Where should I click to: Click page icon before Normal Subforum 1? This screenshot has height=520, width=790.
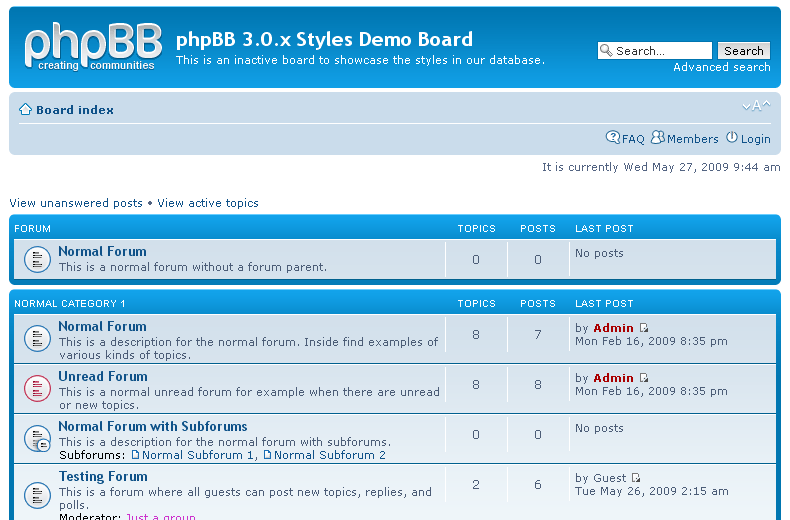pyautogui.click(x=135, y=455)
